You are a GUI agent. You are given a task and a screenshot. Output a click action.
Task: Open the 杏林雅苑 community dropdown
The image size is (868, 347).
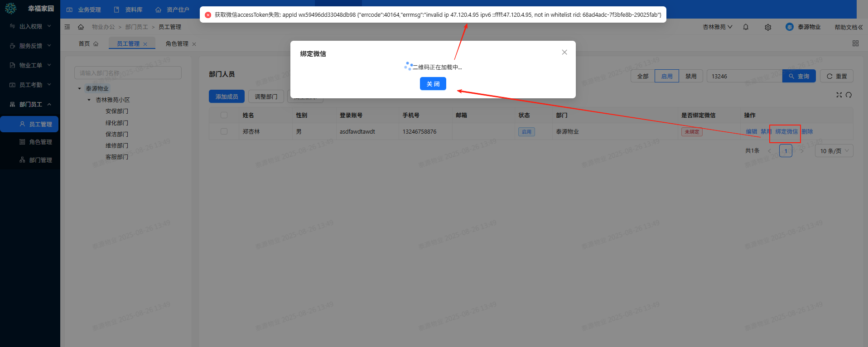717,27
